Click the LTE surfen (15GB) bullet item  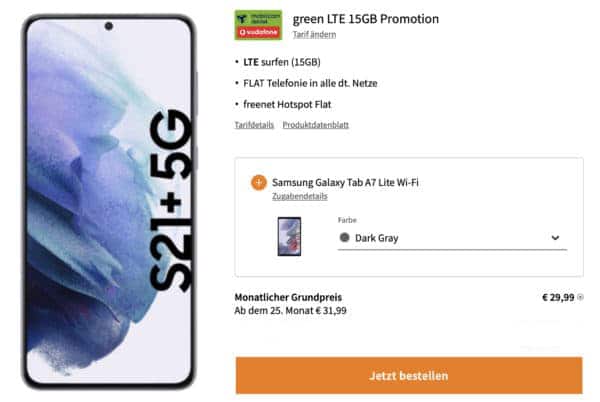click(282, 62)
